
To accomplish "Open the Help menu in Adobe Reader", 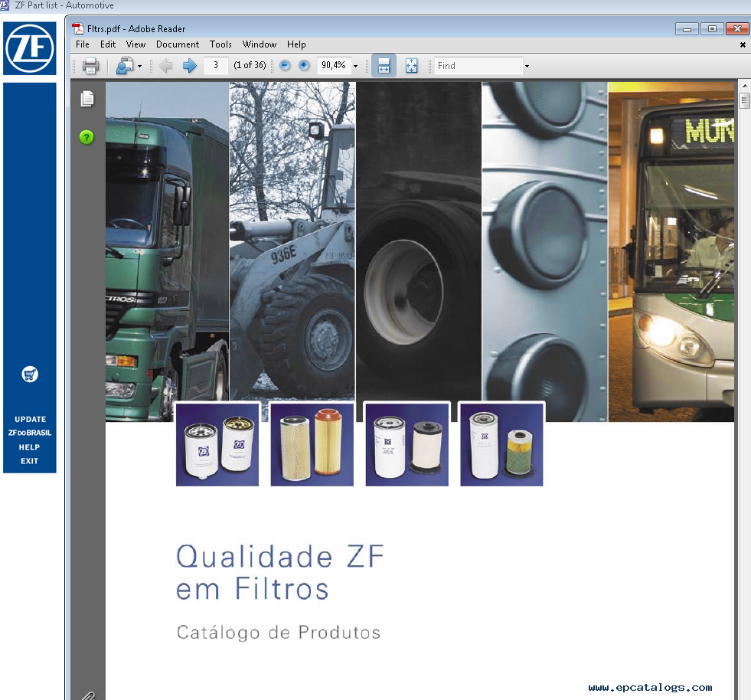I will 296,44.
